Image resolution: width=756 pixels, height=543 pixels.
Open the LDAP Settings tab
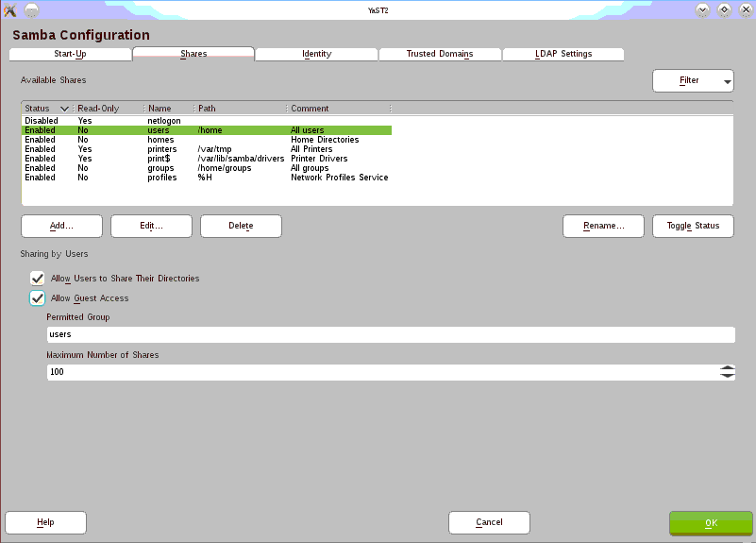pos(563,54)
